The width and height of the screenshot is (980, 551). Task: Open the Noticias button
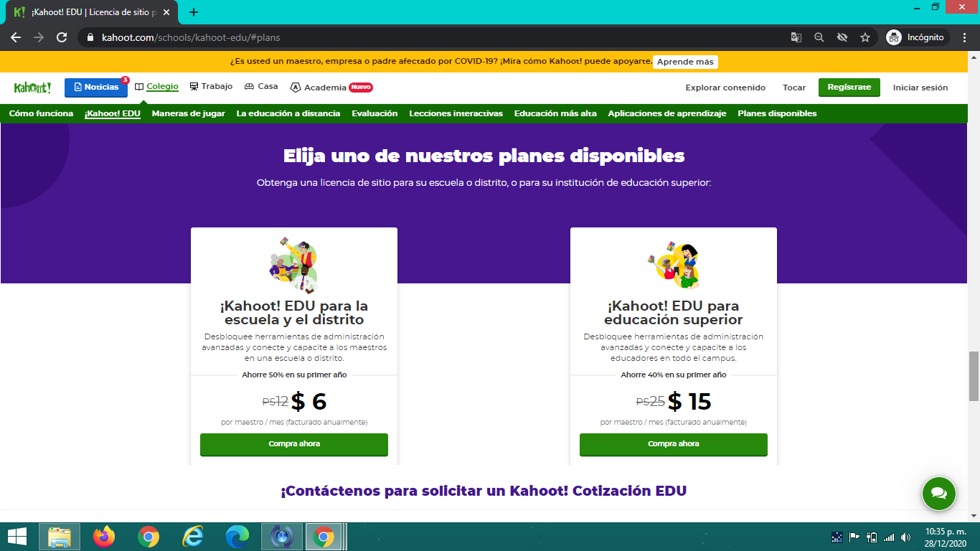click(x=96, y=88)
